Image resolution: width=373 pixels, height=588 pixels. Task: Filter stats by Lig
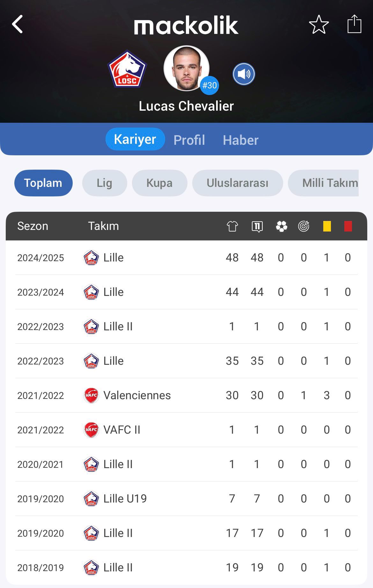pos(105,183)
